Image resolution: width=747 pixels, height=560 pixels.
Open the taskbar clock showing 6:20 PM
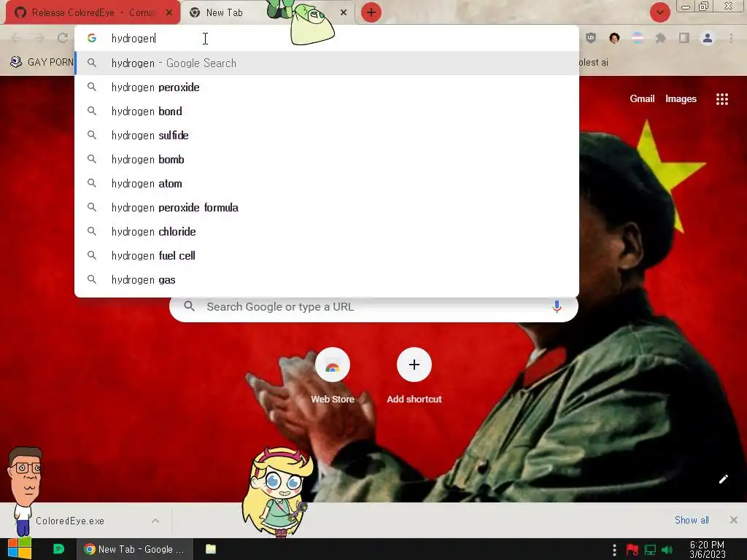tap(707, 550)
